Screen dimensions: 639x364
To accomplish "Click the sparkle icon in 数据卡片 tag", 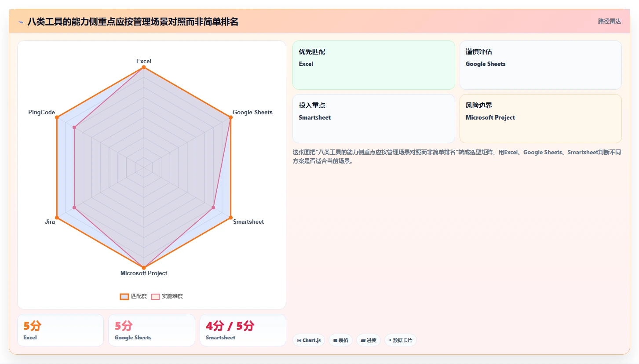I will (x=390, y=340).
